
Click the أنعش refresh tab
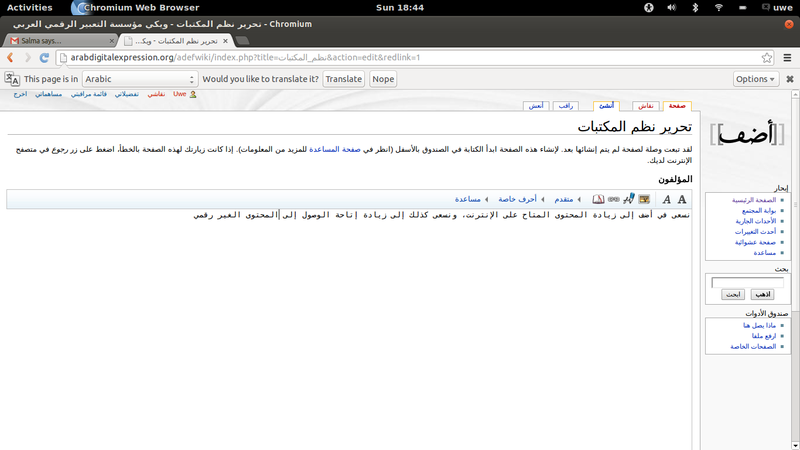coord(536,106)
